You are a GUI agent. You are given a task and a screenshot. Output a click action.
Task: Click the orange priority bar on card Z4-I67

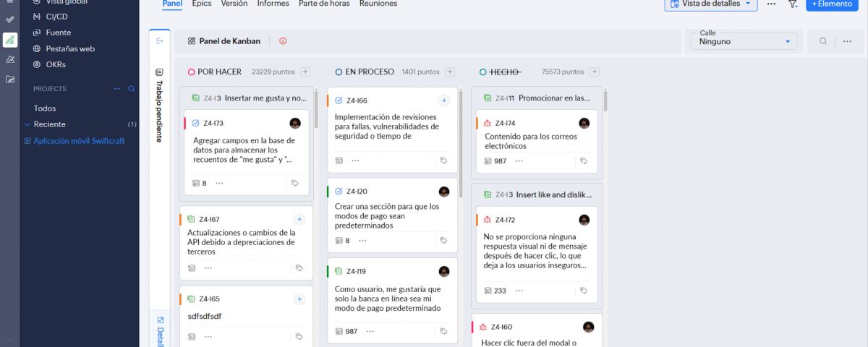(181, 219)
